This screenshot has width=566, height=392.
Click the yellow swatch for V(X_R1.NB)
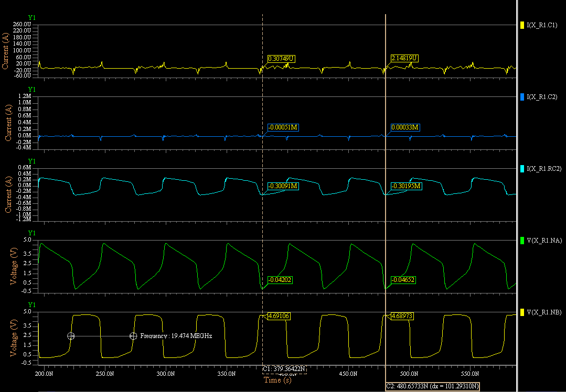522,312
